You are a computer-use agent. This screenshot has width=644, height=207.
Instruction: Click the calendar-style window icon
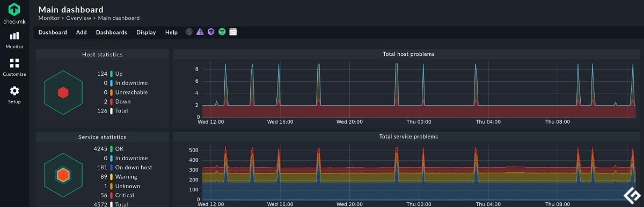(233, 32)
